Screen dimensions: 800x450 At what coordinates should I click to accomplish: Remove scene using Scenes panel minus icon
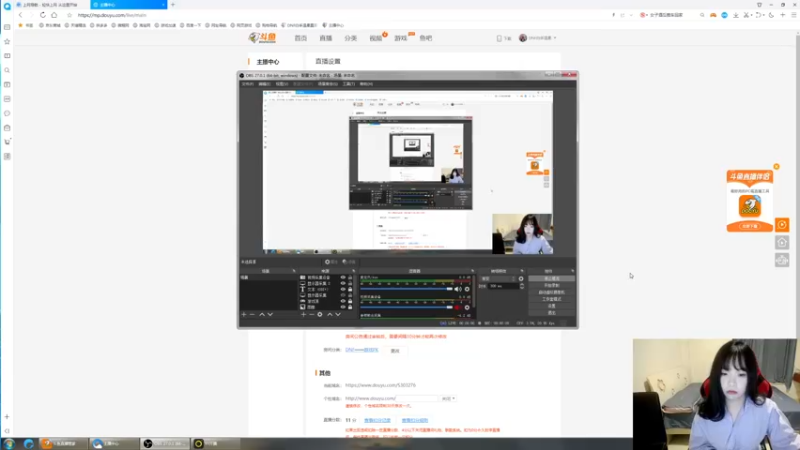(x=252, y=314)
